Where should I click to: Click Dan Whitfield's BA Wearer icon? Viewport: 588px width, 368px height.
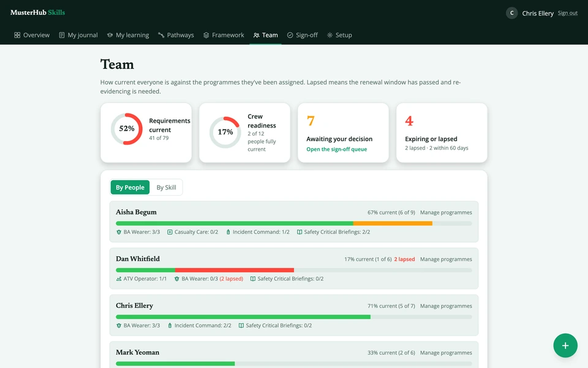pos(176,278)
